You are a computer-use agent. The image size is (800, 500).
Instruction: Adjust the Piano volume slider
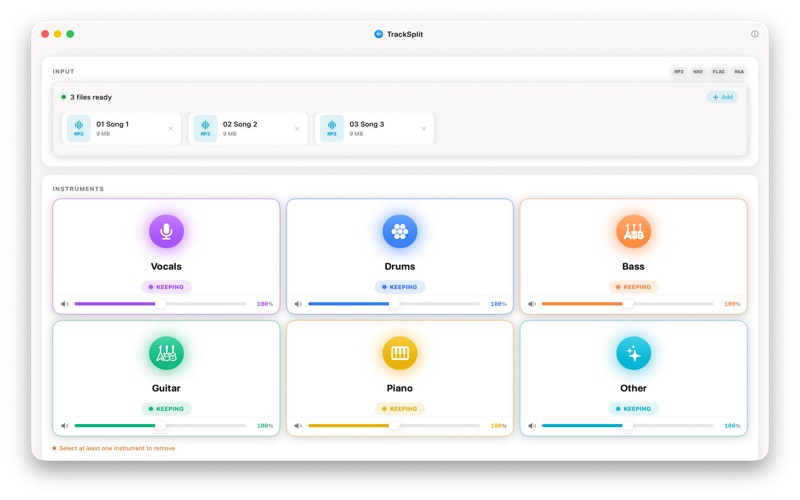(x=394, y=426)
